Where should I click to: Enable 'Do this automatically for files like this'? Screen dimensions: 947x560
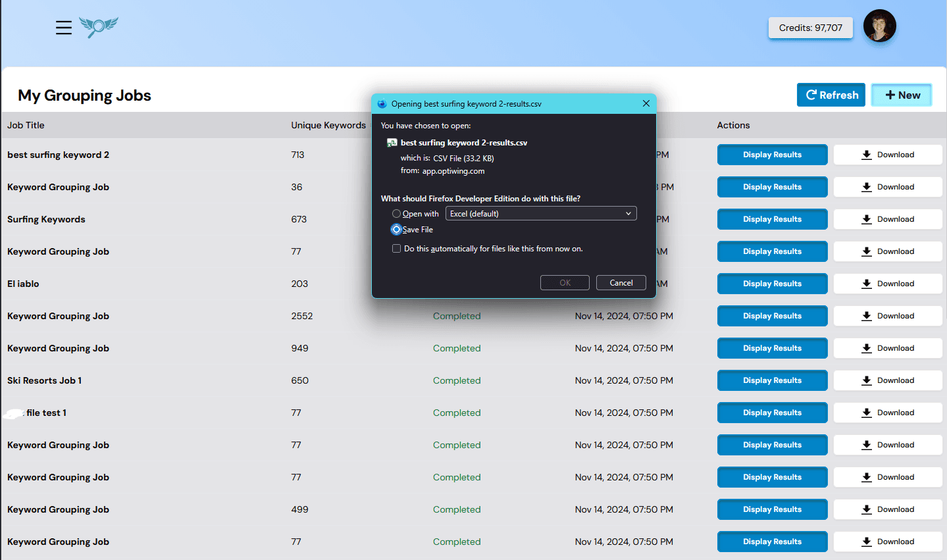point(396,248)
